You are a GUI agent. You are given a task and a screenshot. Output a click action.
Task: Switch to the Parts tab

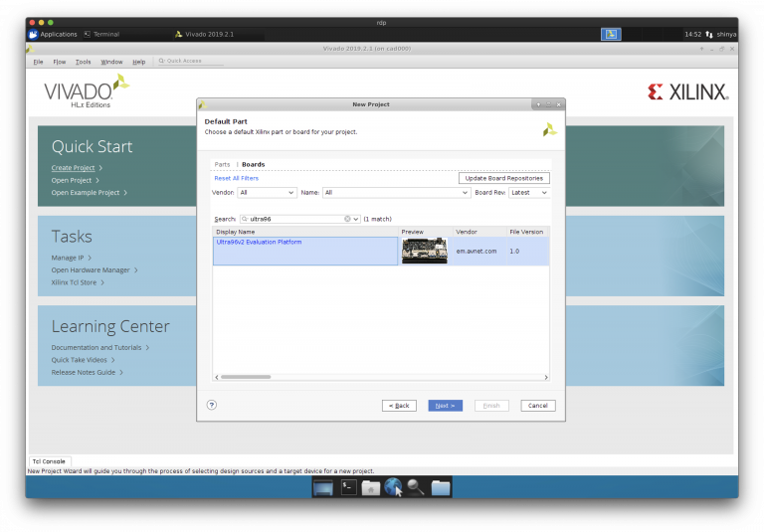[x=222, y=164]
